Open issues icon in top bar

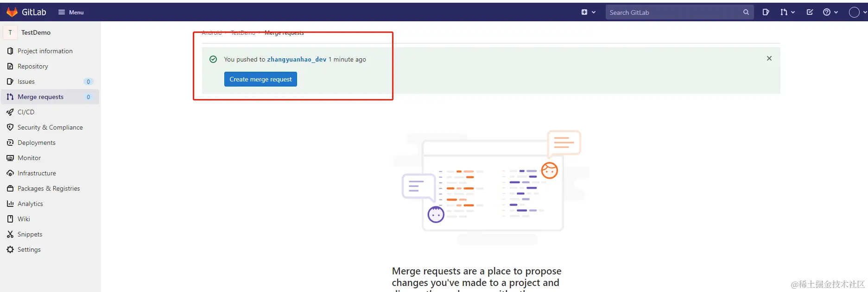click(x=766, y=12)
